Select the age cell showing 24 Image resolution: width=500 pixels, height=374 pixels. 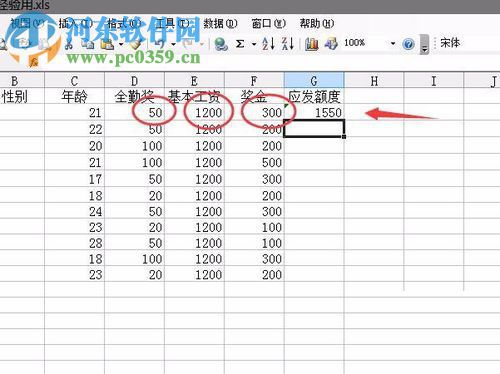point(74,211)
